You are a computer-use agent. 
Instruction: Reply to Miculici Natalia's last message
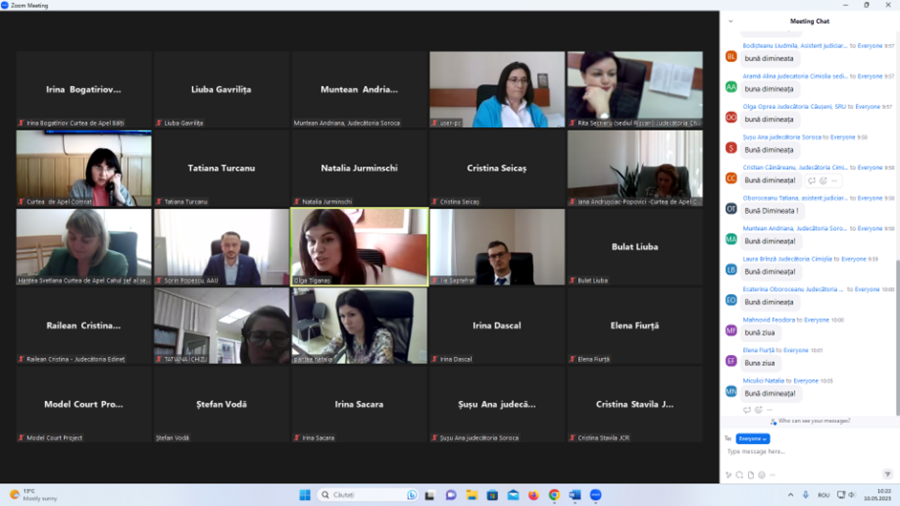747,410
